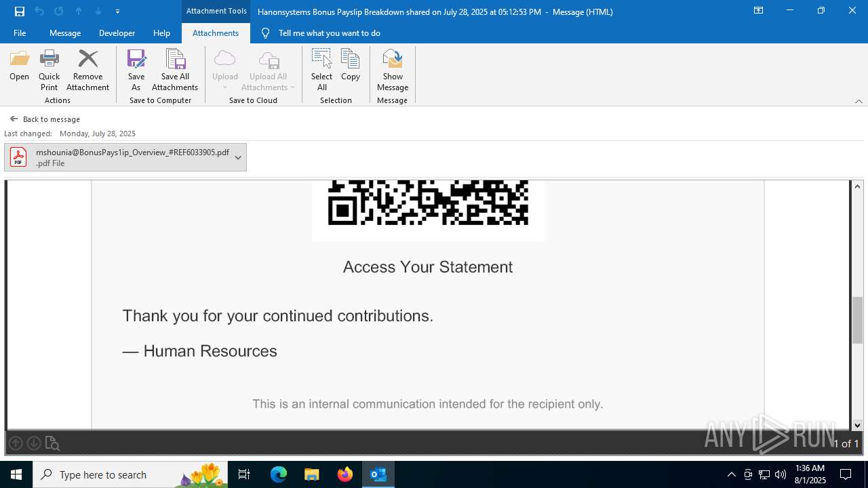Remove Attachment from the message
The width and height of the screenshot is (868, 488).
point(87,70)
